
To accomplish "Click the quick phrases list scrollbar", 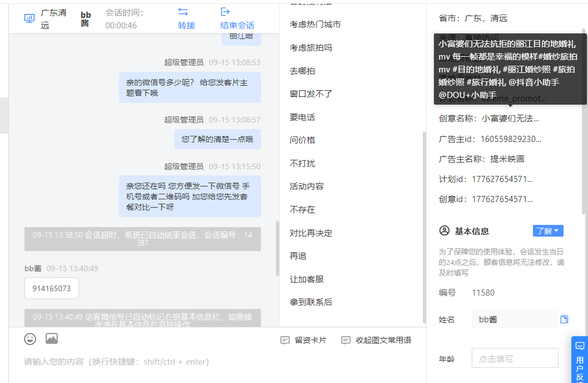I will point(424,227).
